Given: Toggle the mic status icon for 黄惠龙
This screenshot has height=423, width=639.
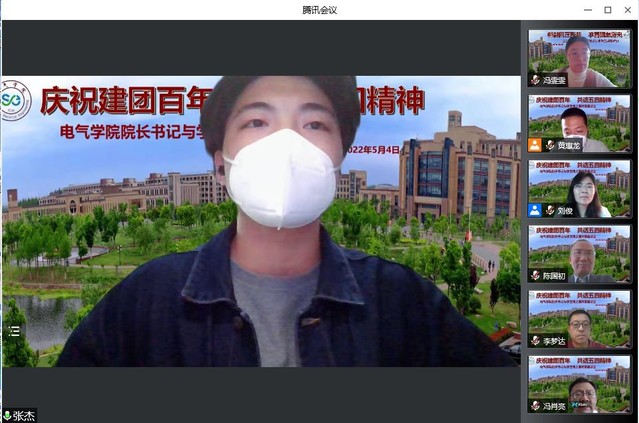Looking at the screenshot, I should tap(549, 145).
